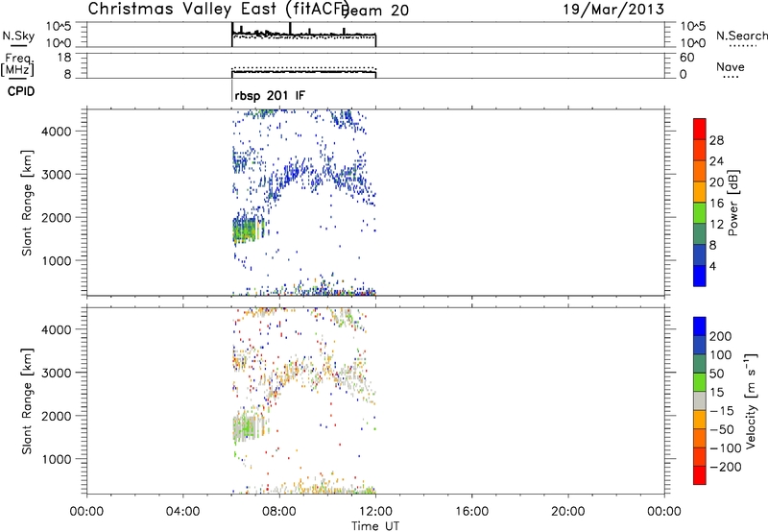This screenshot has width=768, height=532.
Task: Click the red -200 velocity swatch
Action: pos(700,475)
